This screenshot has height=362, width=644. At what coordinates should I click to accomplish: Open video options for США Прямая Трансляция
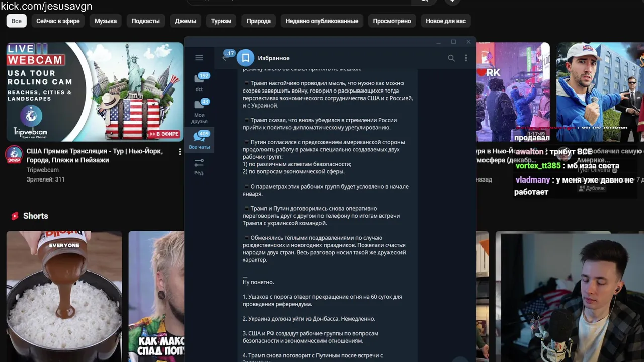pyautogui.click(x=180, y=151)
